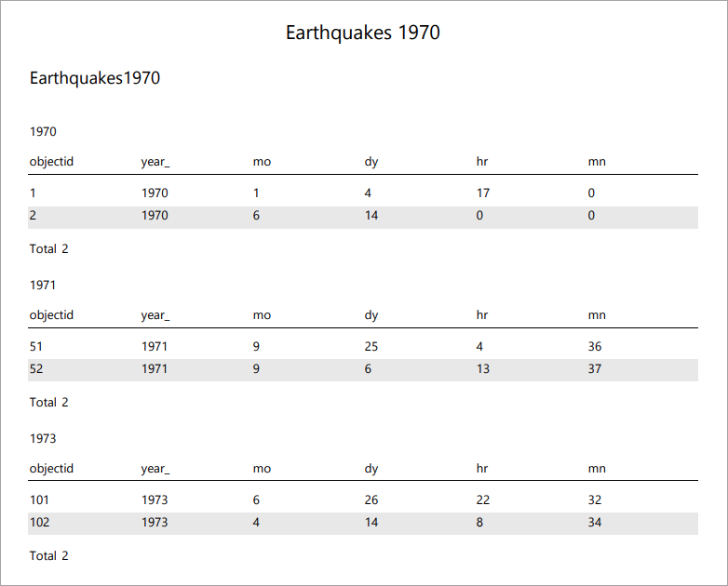The height and width of the screenshot is (586, 728).
Task: Select the hr value 22 in row 101
Action: [x=483, y=500]
